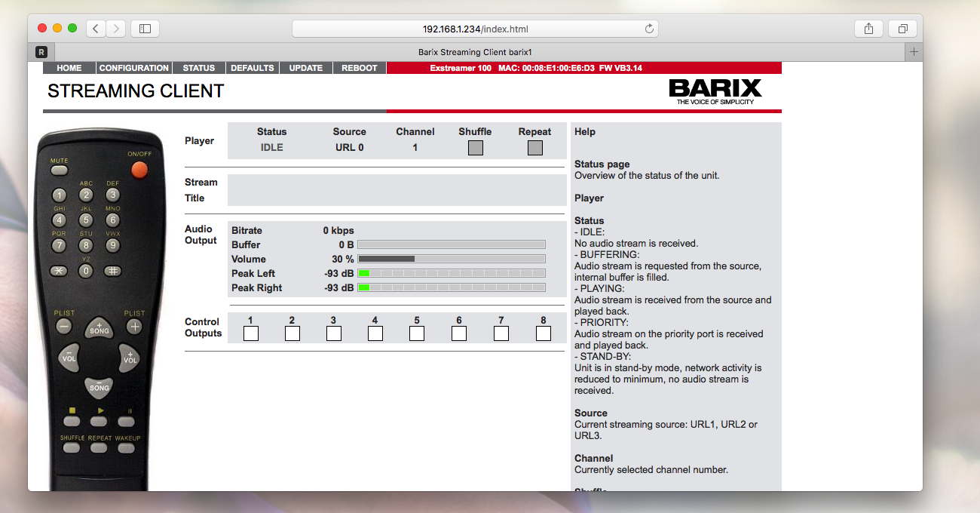The image size is (980, 513).
Task: Click the SHUFFLE button on the remote
Action: coord(72,447)
